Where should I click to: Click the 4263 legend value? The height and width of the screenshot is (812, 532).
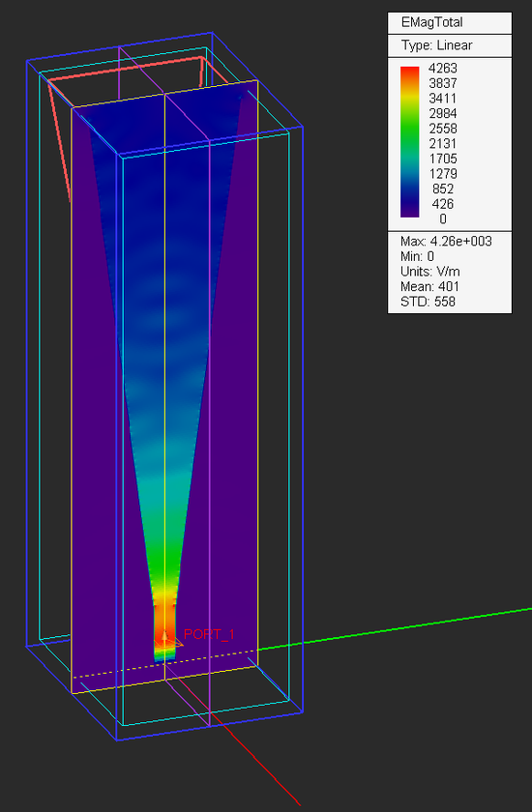[x=443, y=68]
